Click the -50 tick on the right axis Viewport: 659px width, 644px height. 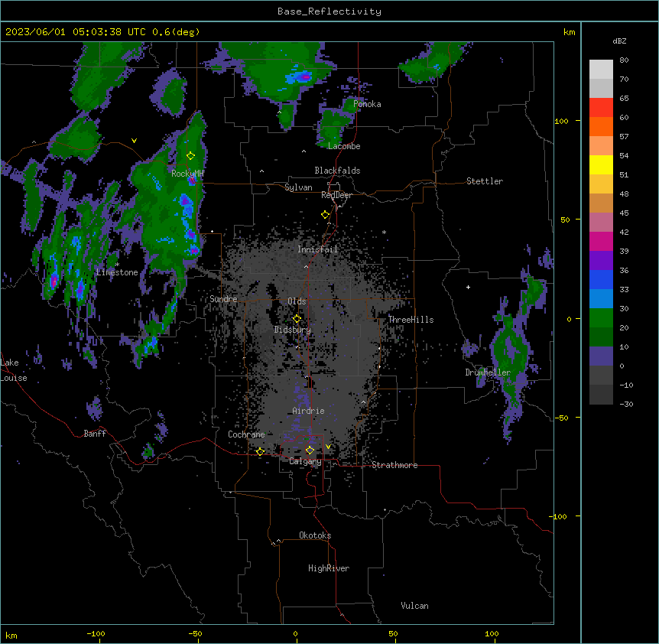(x=561, y=418)
